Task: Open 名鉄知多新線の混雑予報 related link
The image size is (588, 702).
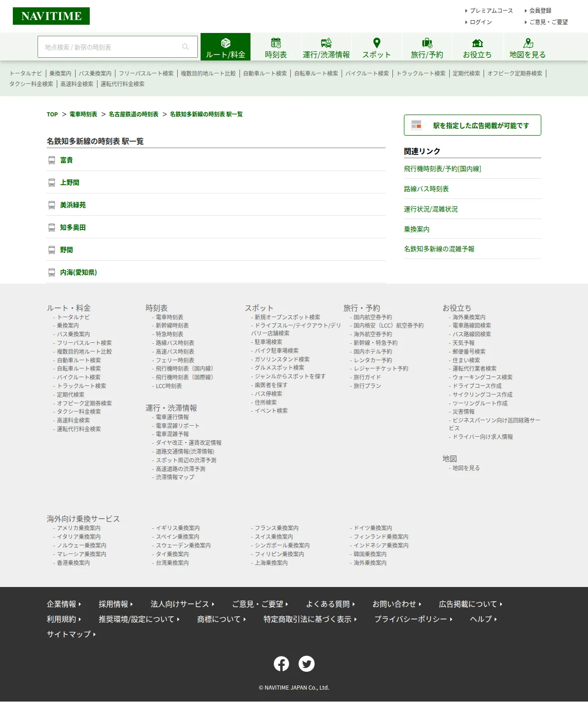Action: (439, 249)
